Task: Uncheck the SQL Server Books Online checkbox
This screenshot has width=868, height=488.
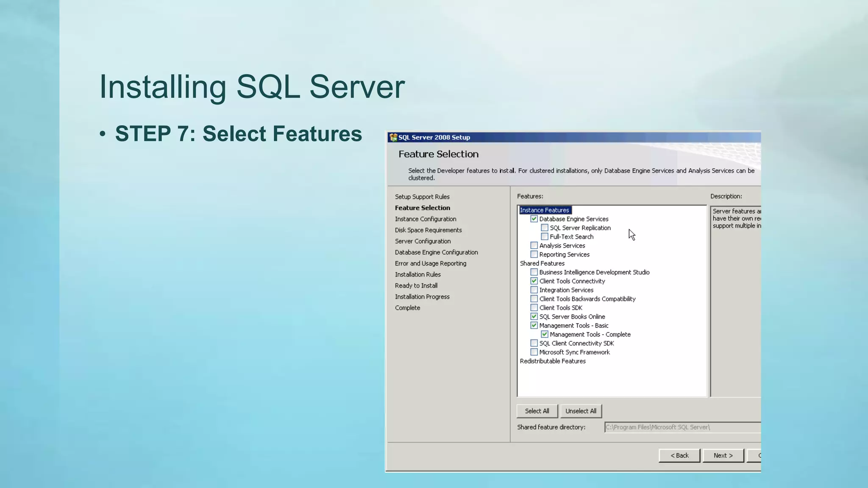Action: (534, 317)
